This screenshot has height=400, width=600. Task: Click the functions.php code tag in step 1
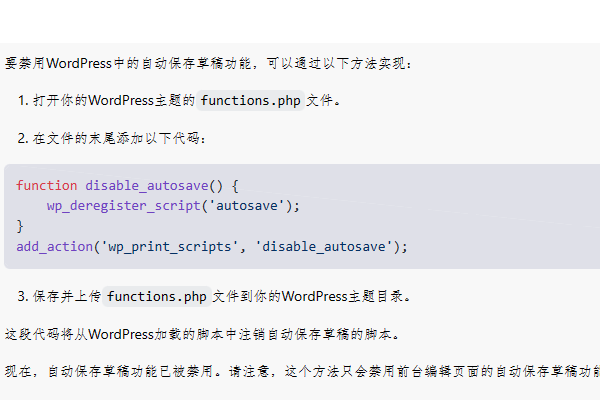point(250,101)
